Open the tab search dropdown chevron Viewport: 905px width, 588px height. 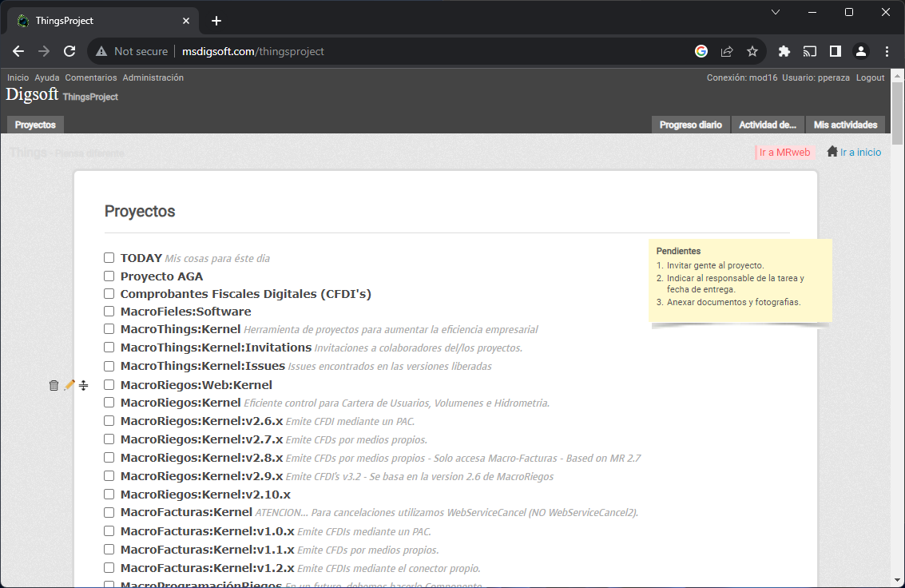tap(775, 12)
